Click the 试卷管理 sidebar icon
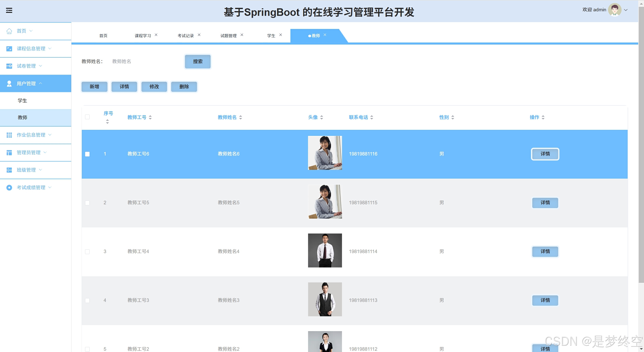The width and height of the screenshot is (644, 352). click(x=9, y=66)
